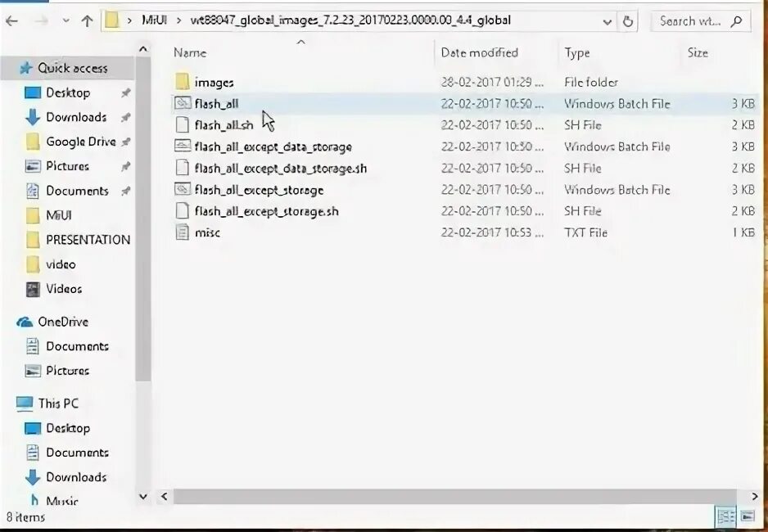Image resolution: width=768 pixels, height=532 pixels.
Task: Click the Back navigation arrow
Action: [11, 21]
